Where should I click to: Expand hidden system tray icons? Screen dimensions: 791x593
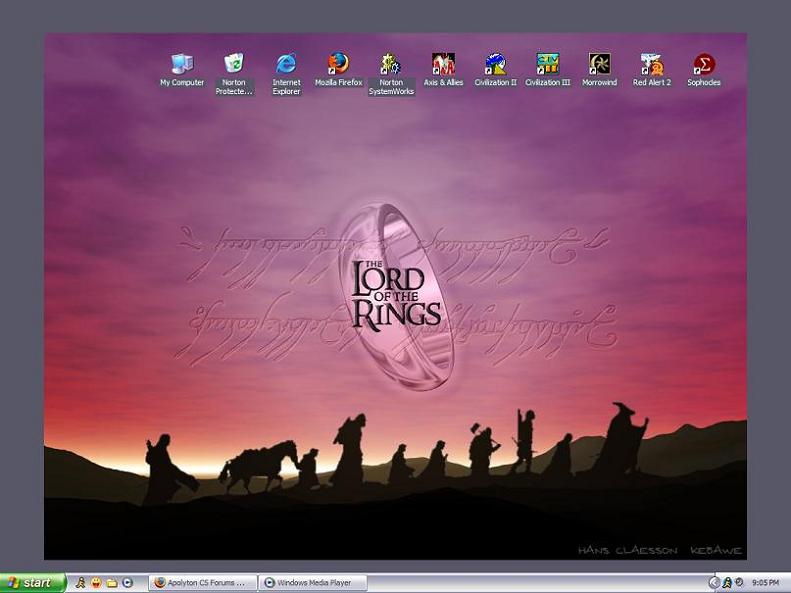click(x=714, y=582)
